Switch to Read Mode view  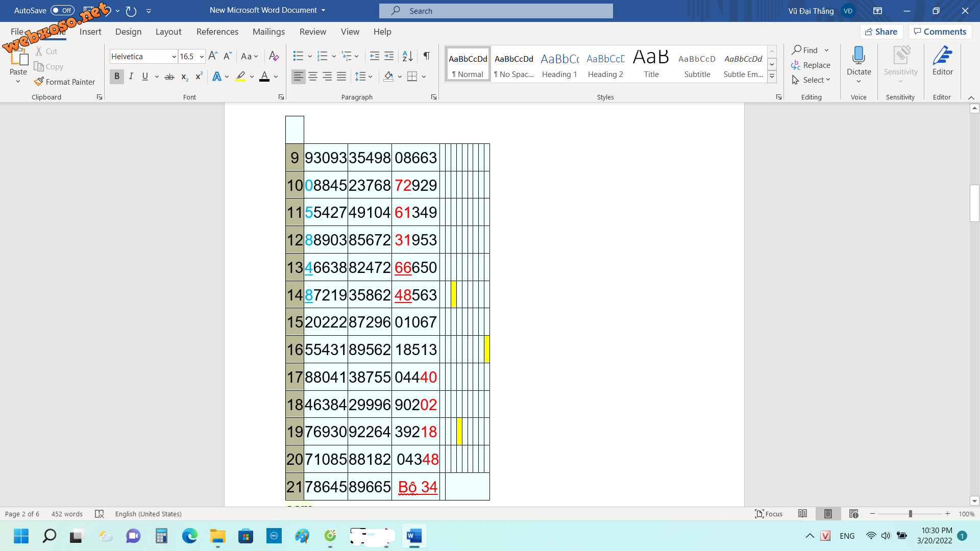click(802, 514)
